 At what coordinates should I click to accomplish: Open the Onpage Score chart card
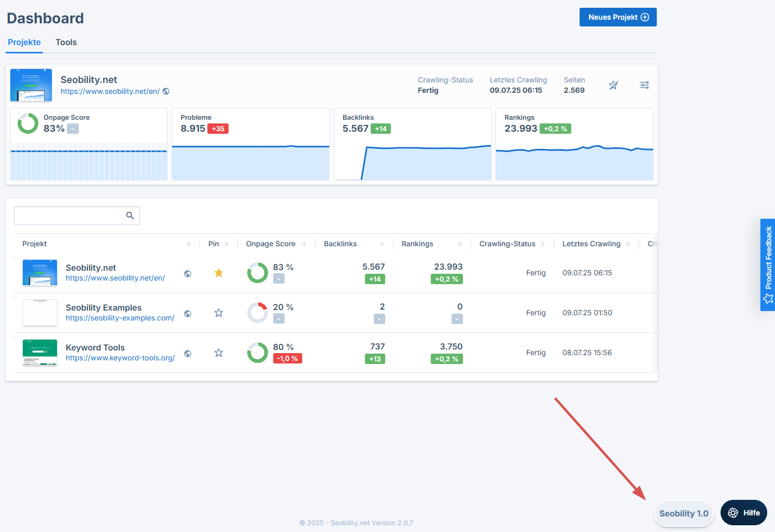click(89, 144)
